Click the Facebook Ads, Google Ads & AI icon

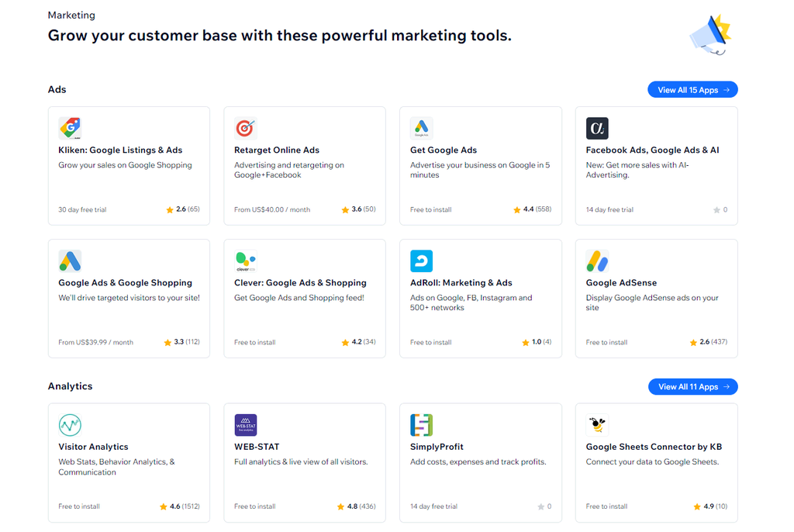coord(597,128)
